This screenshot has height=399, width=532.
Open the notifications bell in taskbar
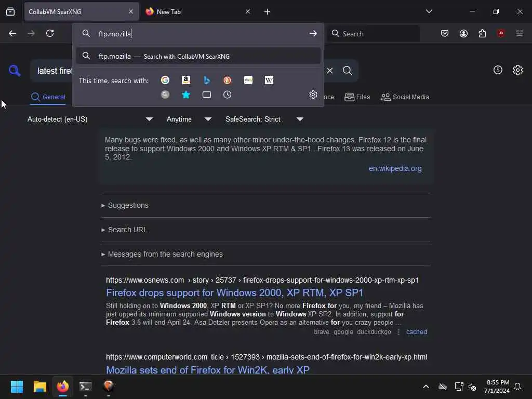tap(518, 387)
